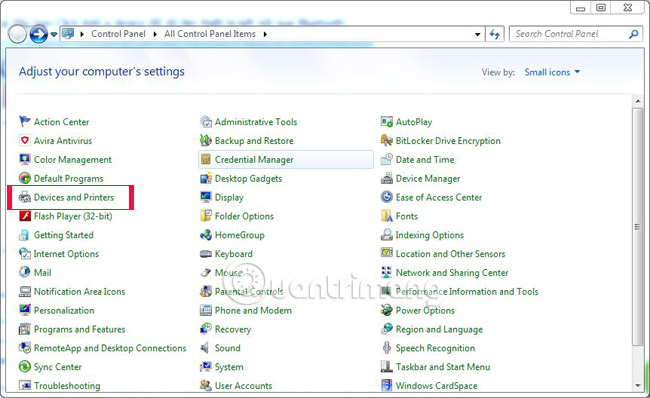Expand the address bar history dropdown arrow
Viewport: 650px width, 398px height.
click(478, 34)
